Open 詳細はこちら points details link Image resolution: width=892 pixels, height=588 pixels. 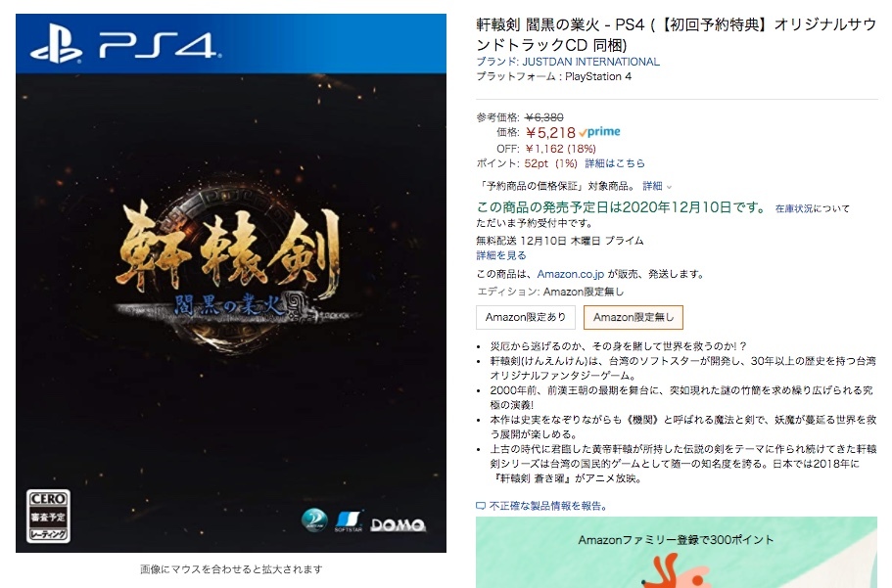pos(615,163)
